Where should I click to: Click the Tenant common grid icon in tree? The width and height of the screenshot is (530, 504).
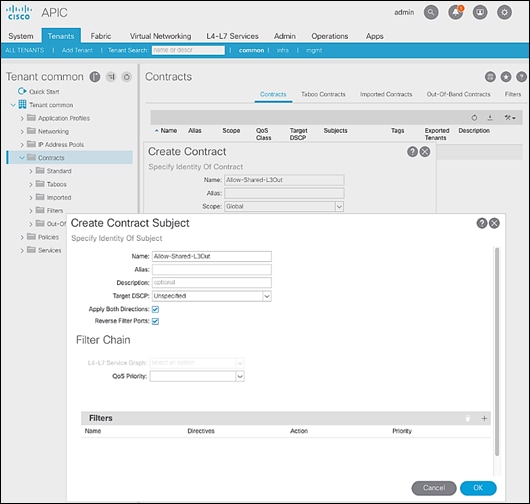pos(22,104)
